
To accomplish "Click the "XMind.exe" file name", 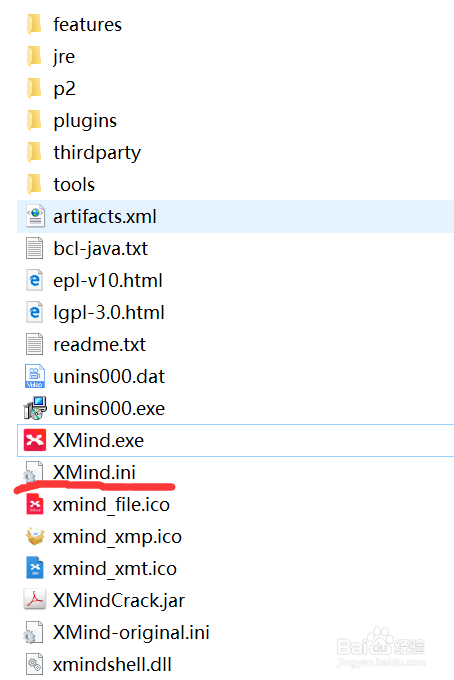I will [98, 441].
